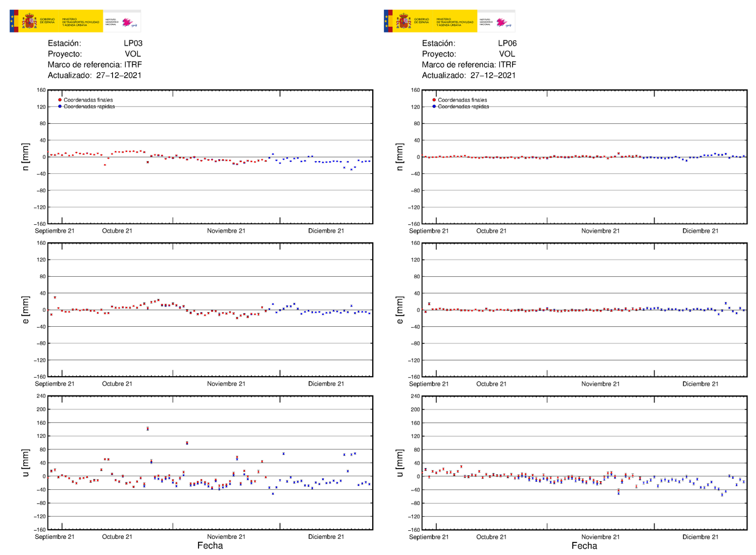This screenshot has height=555, width=756.
Task: Click blue 'Coordenadas rapidas' legend dot in LP03 chart
Action: pos(60,107)
